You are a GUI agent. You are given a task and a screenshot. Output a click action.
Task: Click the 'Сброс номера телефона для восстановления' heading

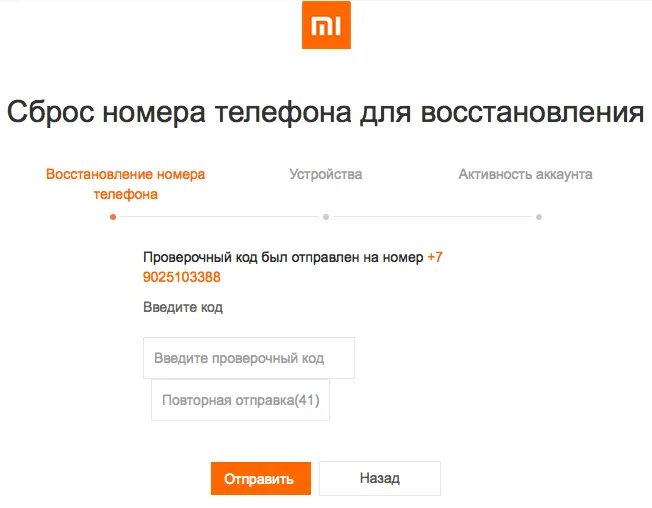point(326,112)
